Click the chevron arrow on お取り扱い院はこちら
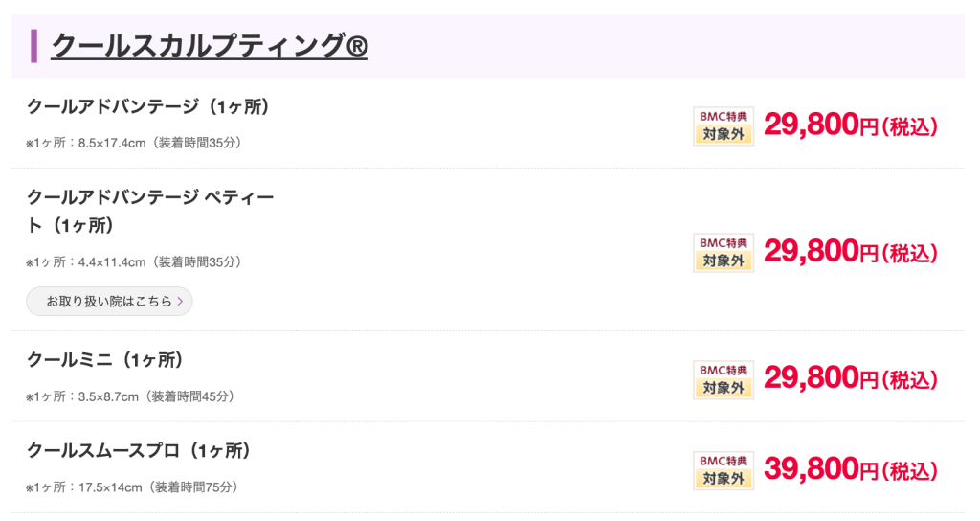980x521 pixels. pyautogui.click(x=180, y=301)
